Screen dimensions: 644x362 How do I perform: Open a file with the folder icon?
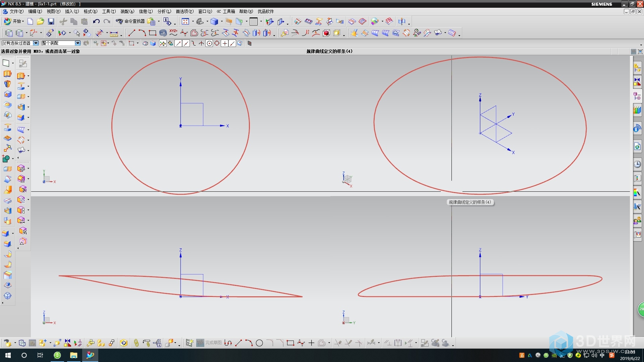point(41,21)
